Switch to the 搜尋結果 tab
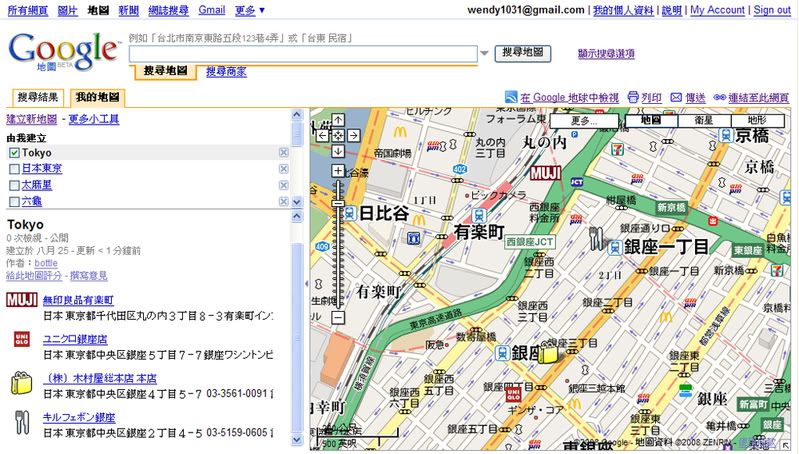 pos(38,98)
